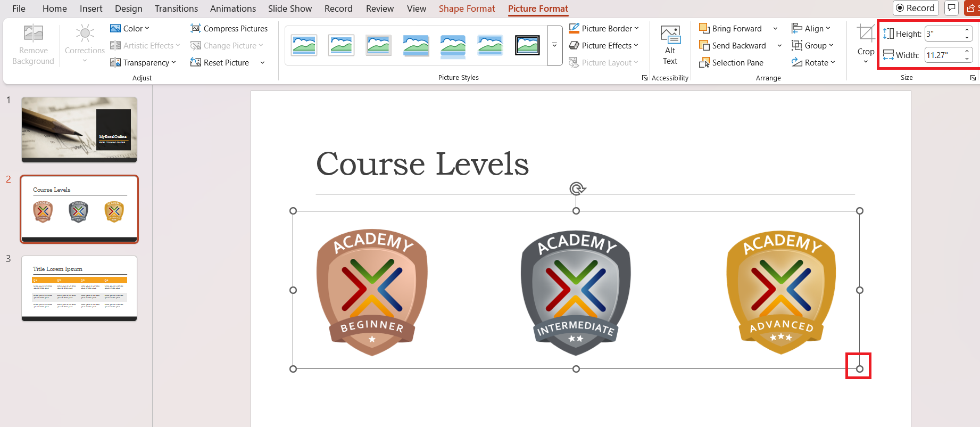The width and height of the screenshot is (980, 427).
Task: Open Format Picture dialog launcher in Picture Styles
Action: [645, 78]
